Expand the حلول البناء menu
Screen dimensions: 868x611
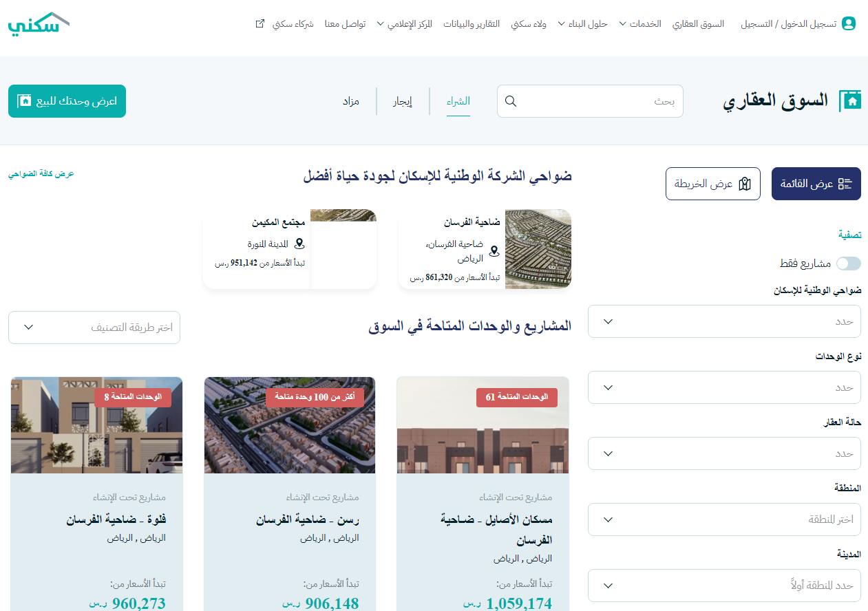tap(583, 24)
